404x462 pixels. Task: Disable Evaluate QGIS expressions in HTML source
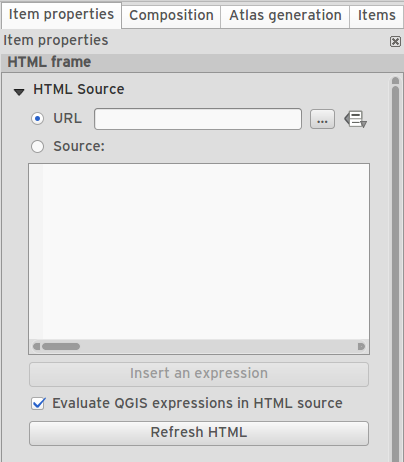click(x=38, y=403)
